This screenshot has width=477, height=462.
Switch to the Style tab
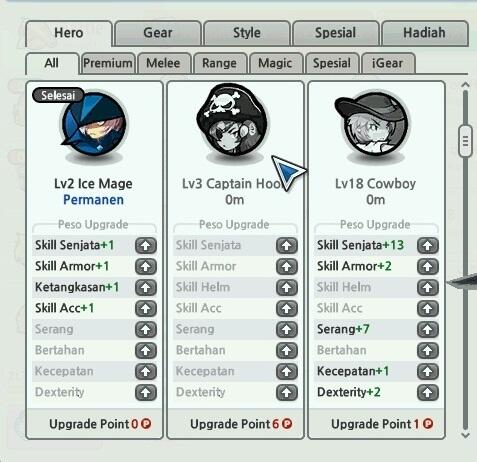point(247,33)
